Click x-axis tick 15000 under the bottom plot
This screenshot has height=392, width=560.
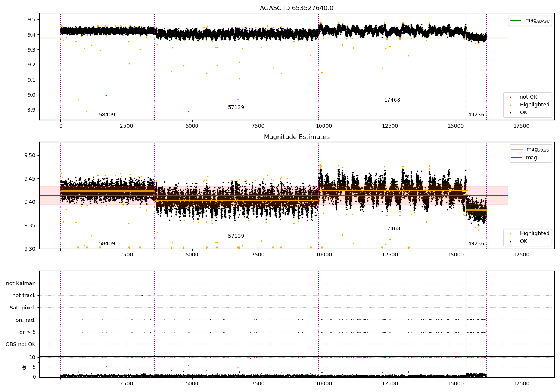tap(455, 384)
